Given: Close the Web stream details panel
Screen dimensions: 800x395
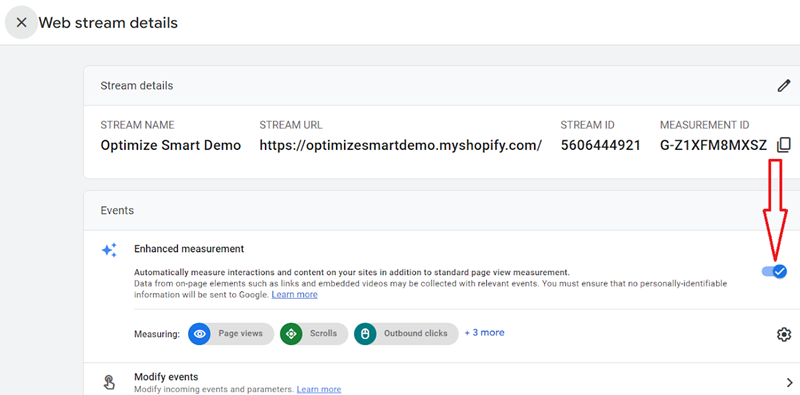Looking at the screenshot, I should pos(21,22).
